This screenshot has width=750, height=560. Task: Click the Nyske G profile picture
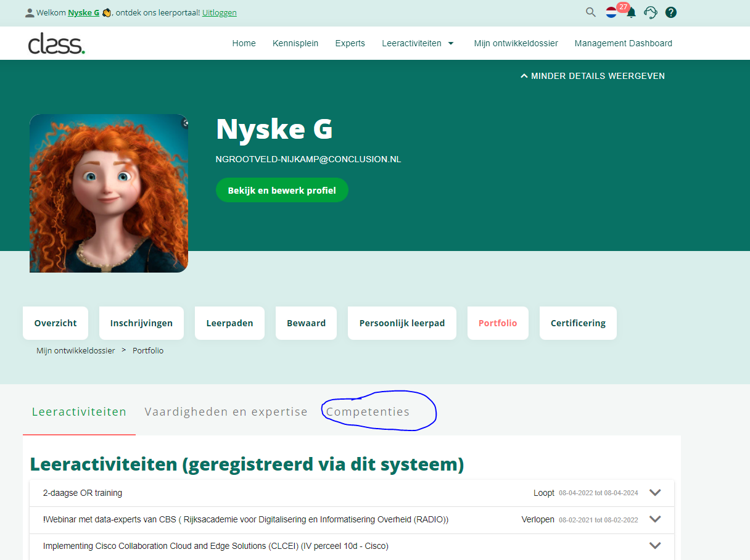109,194
